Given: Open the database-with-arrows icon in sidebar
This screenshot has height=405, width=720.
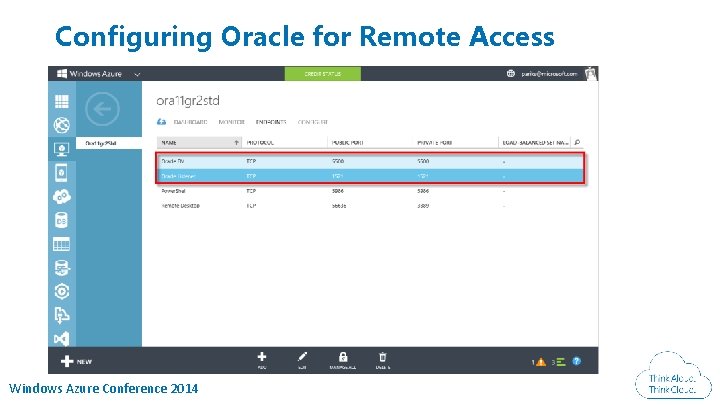Looking at the screenshot, I should point(62,268).
